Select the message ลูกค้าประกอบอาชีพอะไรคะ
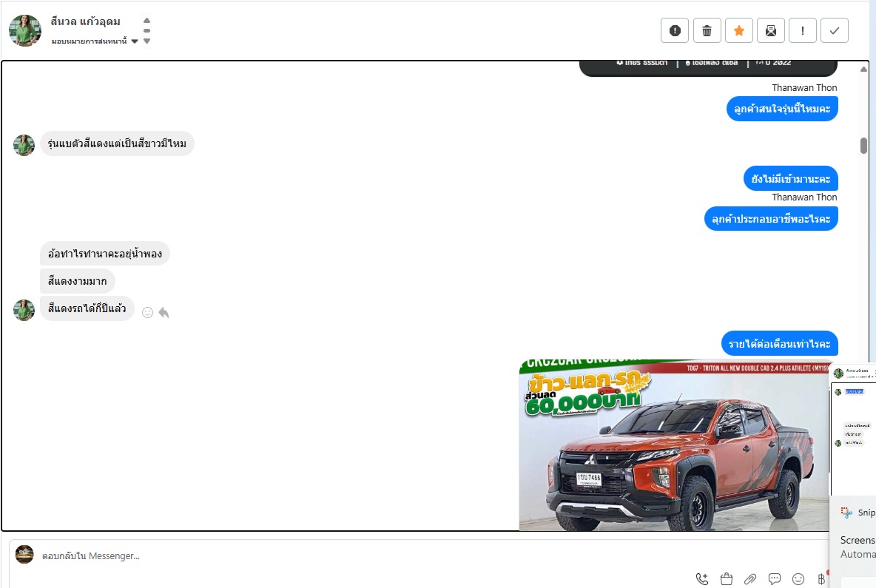This screenshot has height=588, width=876. (771, 218)
